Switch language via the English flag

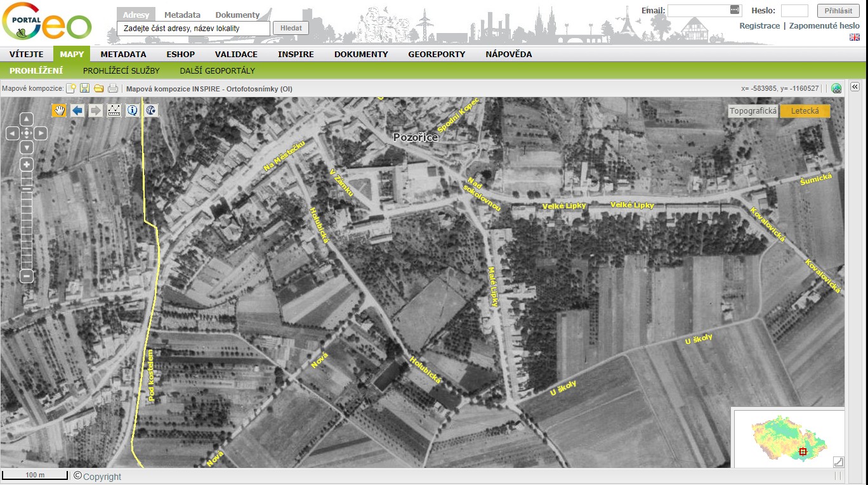855,37
